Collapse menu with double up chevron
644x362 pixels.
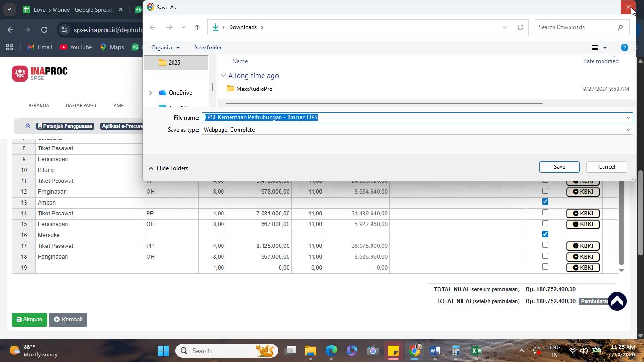[x=27, y=126]
